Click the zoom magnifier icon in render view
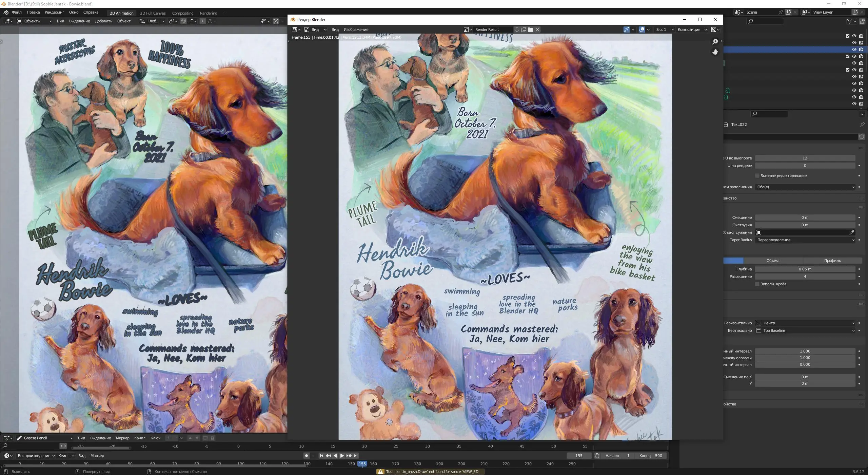The image size is (868, 475). pyautogui.click(x=715, y=41)
